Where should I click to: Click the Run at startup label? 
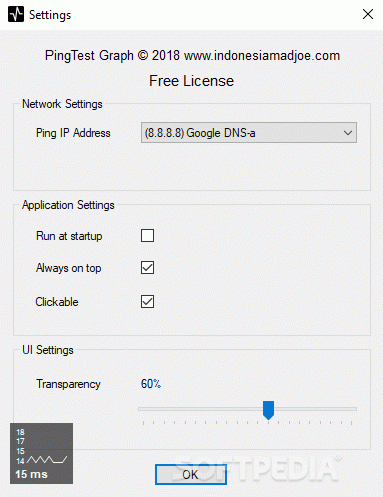[69, 236]
